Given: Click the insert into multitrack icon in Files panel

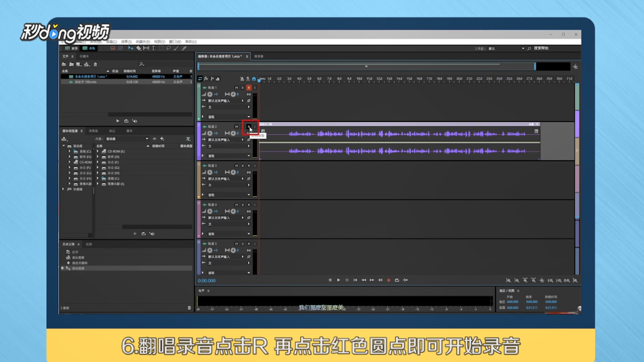Looking at the screenshot, I should pos(87,64).
